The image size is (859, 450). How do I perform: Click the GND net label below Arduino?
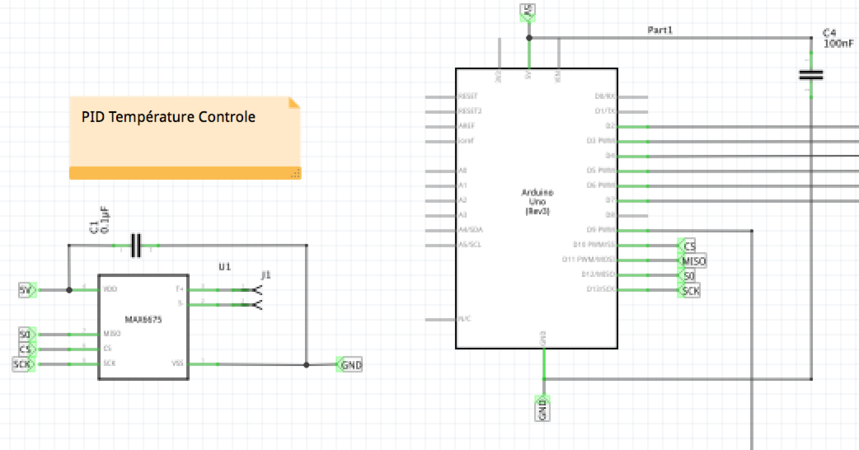pyautogui.click(x=543, y=409)
